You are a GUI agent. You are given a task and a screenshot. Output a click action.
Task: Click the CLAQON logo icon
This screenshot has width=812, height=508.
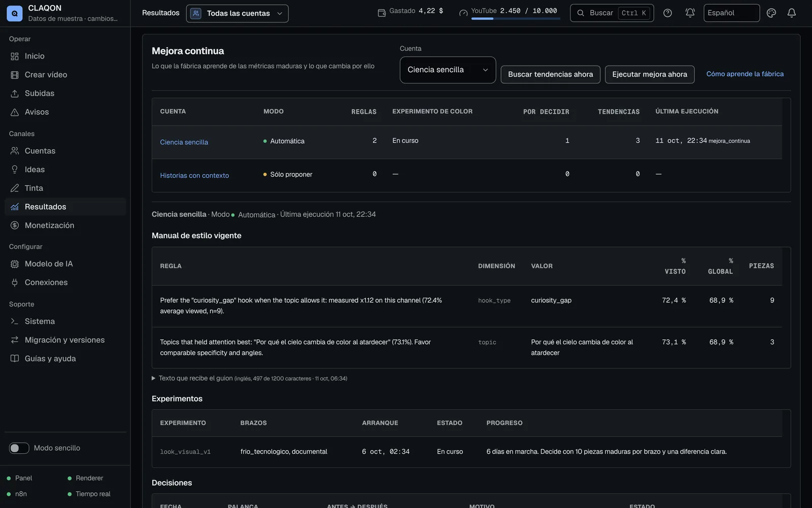tap(14, 13)
